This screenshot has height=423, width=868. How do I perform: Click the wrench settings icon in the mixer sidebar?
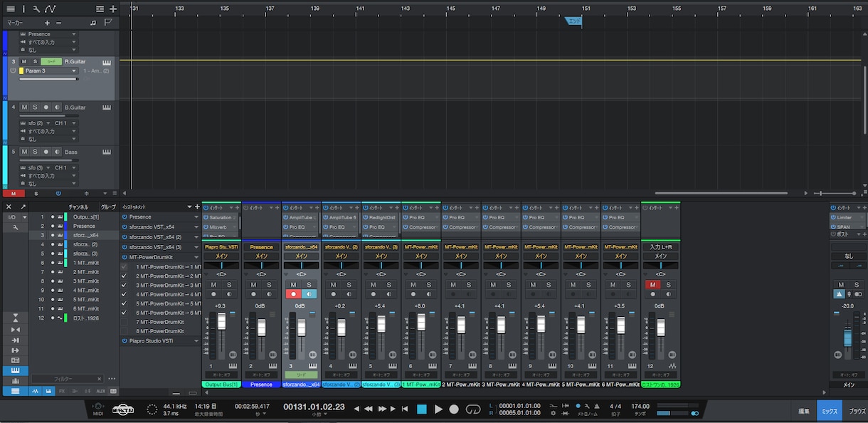pos(15,226)
